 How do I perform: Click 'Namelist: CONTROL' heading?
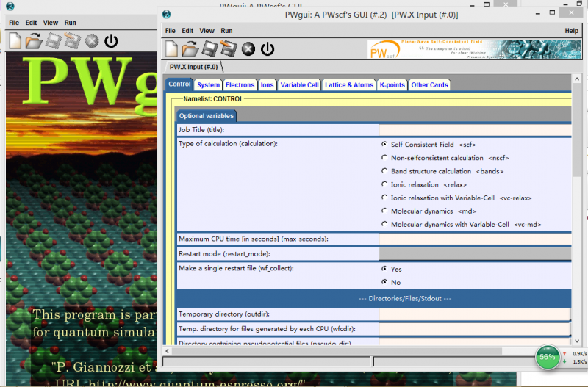(213, 99)
